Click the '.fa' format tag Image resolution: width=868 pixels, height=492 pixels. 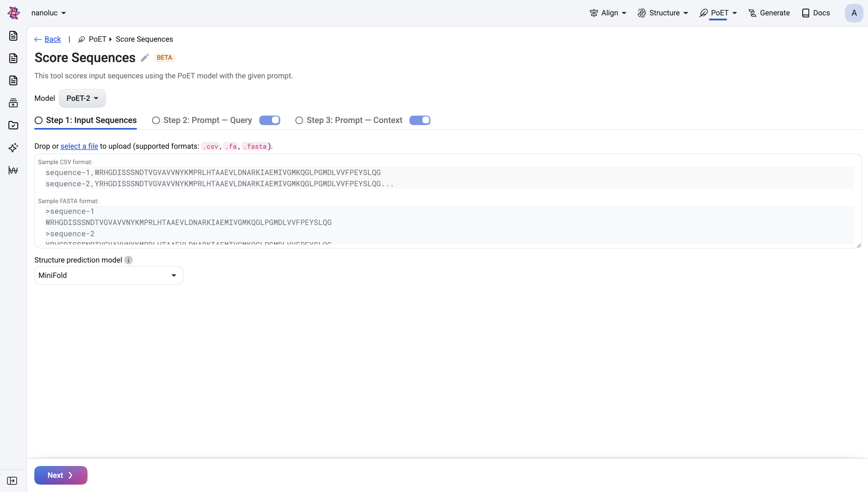pos(231,146)
